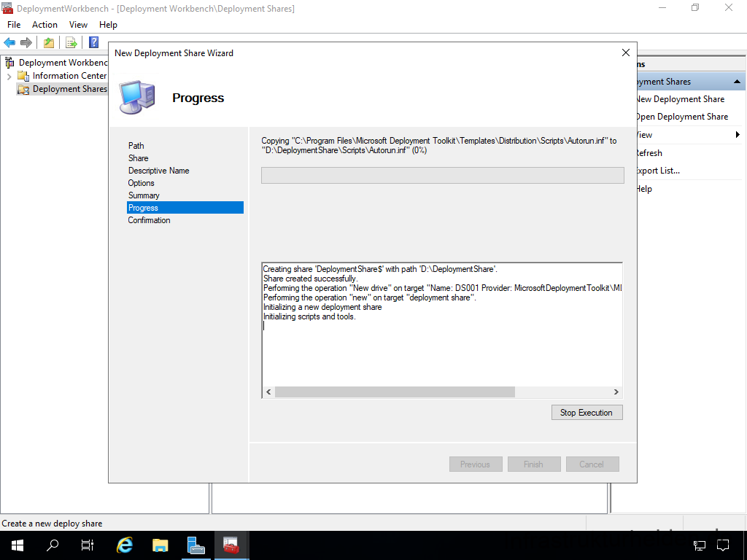Click the disabled Finish button
Screen dimensions: 747x560
pyautogui.click(x=533, y=464)
